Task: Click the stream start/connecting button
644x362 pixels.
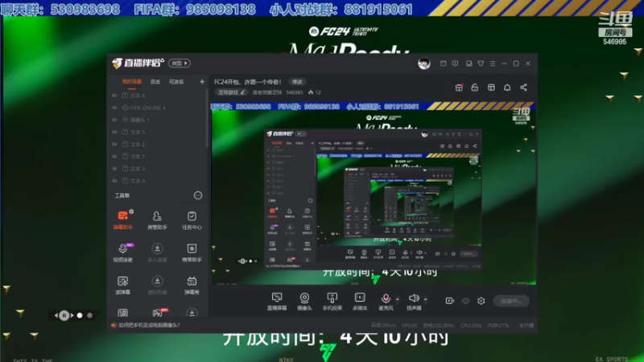Action: coord(511,301)
